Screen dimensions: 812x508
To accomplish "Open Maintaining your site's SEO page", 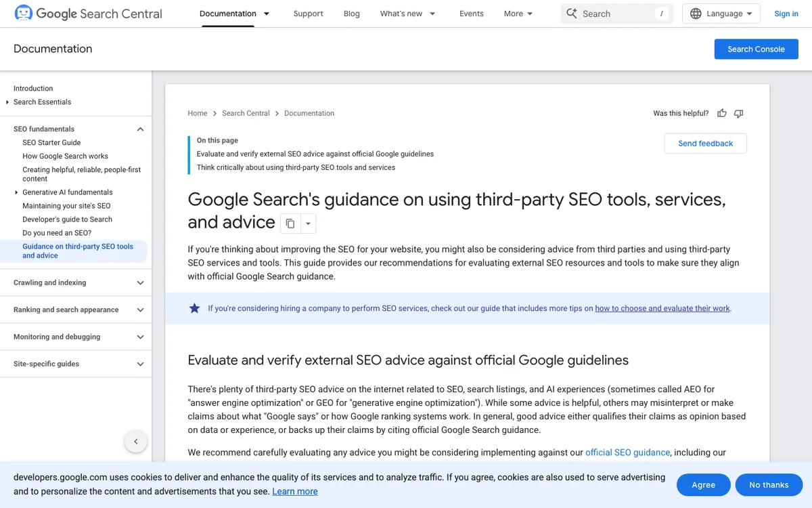I will (x=66, y=206).
